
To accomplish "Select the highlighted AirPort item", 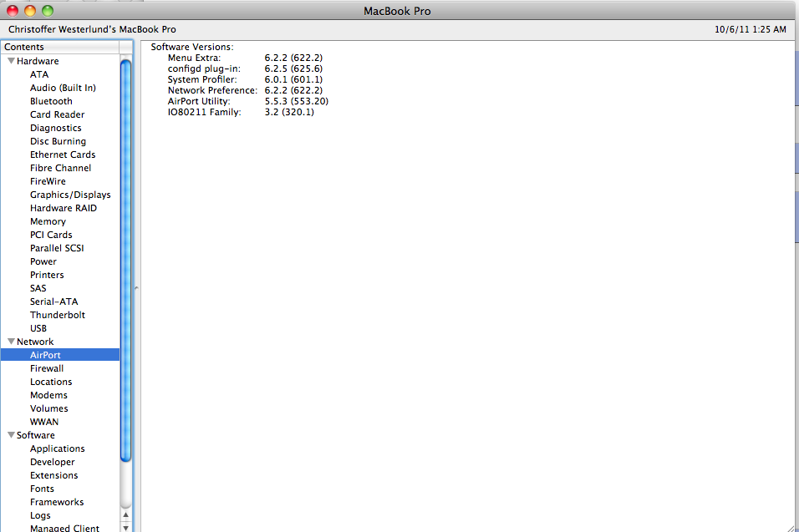I will (60, 355).
